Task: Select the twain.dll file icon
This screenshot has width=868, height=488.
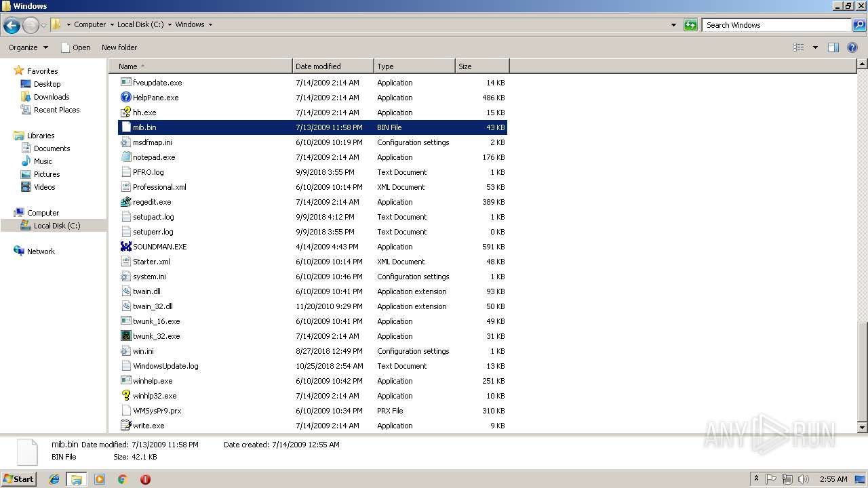Action: (x=125, y=291)
